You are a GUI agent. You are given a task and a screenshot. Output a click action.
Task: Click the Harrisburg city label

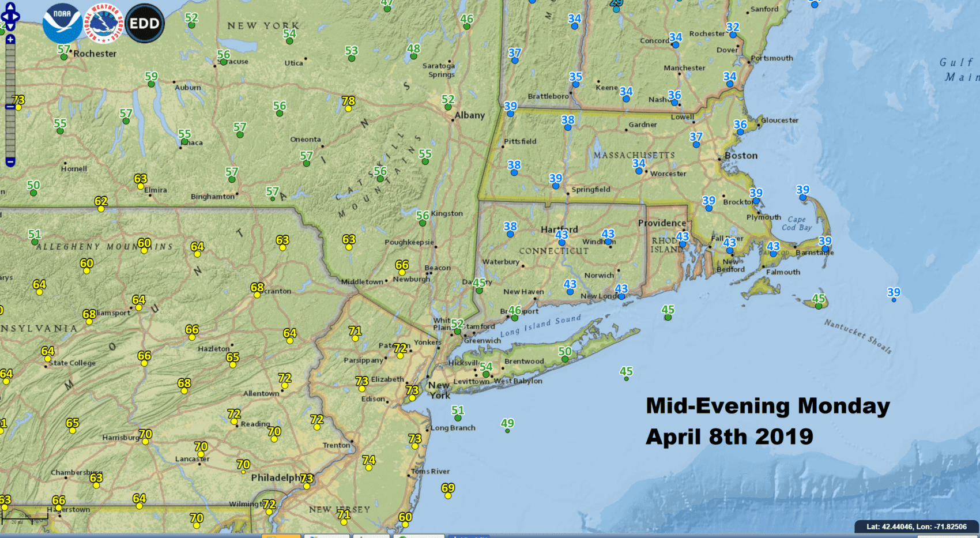pos(120,438)
